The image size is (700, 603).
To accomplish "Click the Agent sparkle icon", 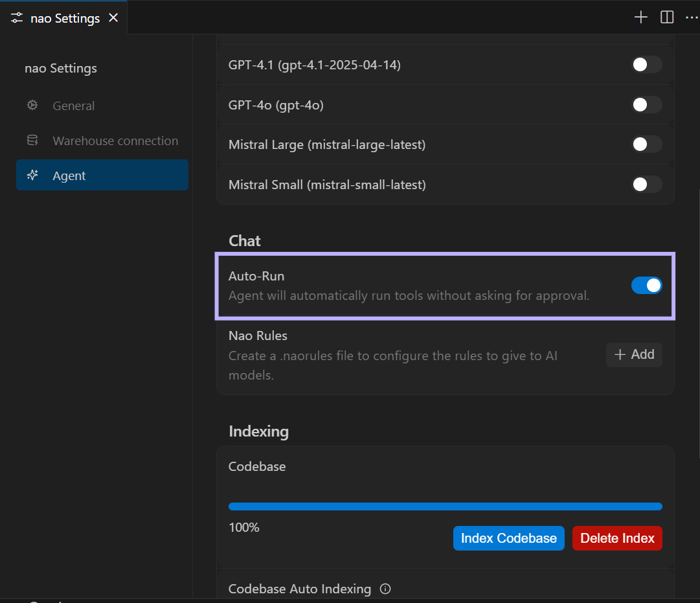I will point(32,176).
